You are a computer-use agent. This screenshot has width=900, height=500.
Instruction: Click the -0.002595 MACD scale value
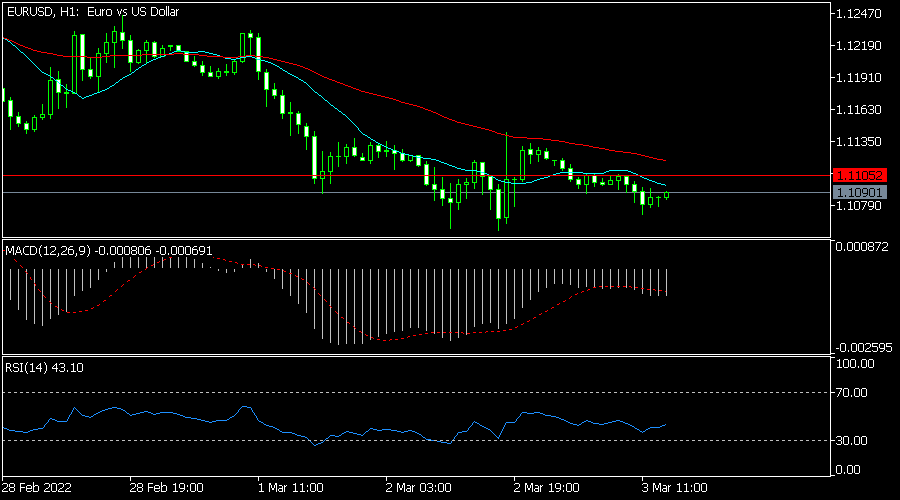click(863, 348)
